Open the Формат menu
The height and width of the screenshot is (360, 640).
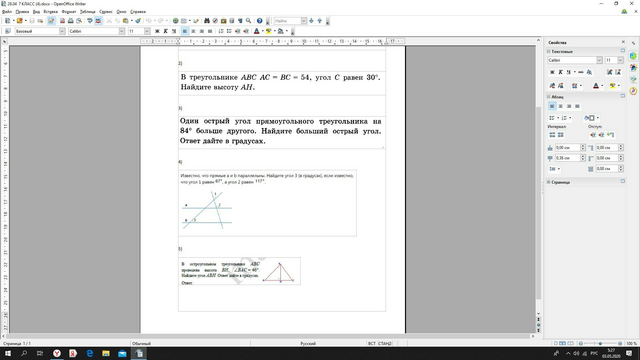69,12
